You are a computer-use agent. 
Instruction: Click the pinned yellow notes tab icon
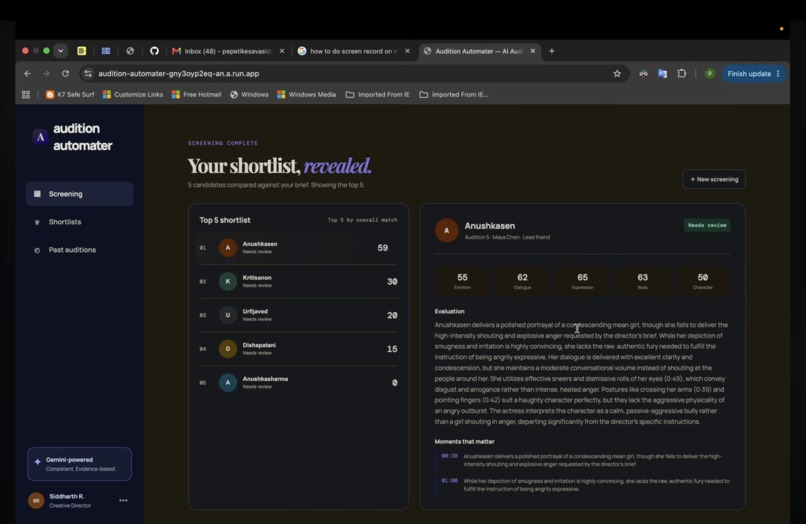(x=81, y=51)
